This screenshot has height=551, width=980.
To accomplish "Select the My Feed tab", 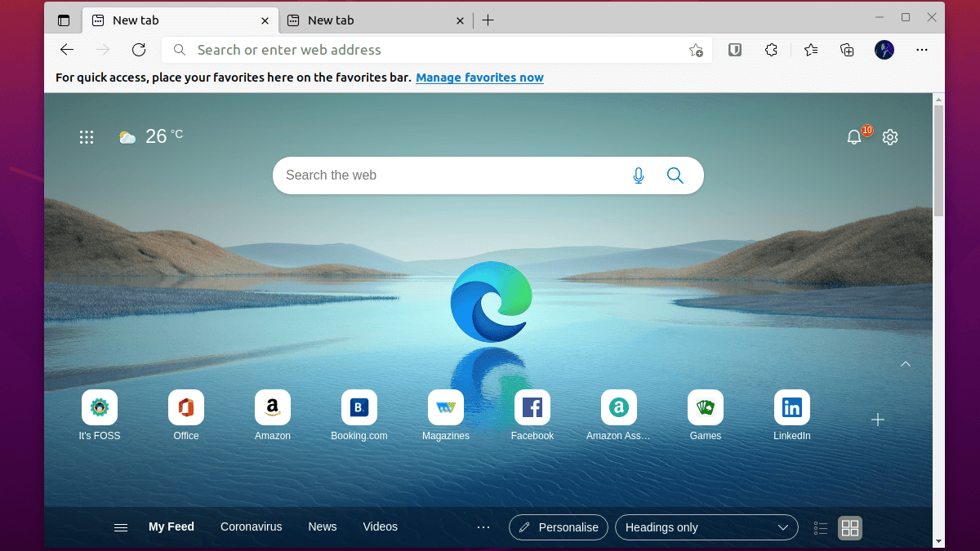I will click(171, 527).
